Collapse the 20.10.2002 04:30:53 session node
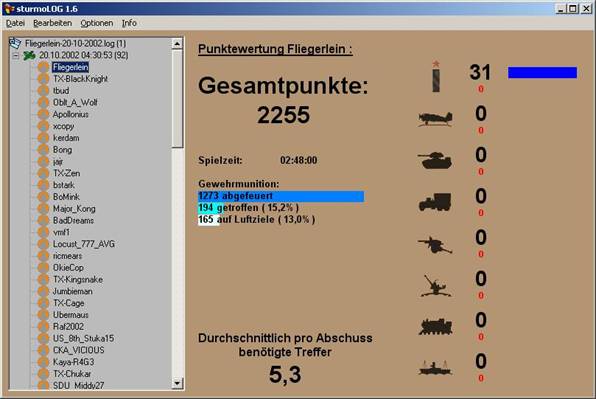The image size is (596, 399). (16, 55)
